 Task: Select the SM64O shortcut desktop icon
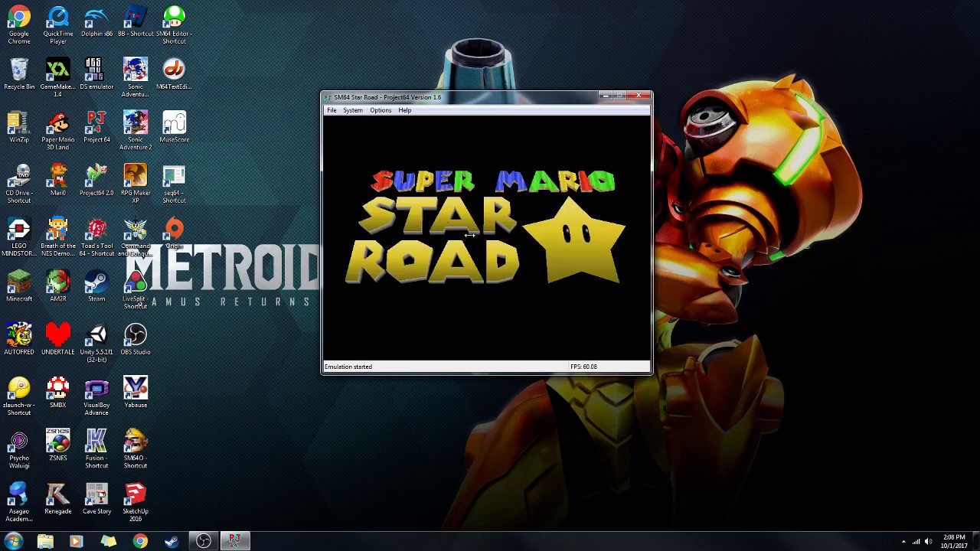coord(136,448)
